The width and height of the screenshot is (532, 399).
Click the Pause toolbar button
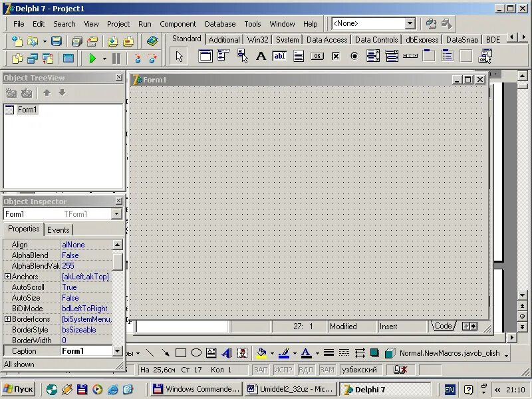(116, 59)
